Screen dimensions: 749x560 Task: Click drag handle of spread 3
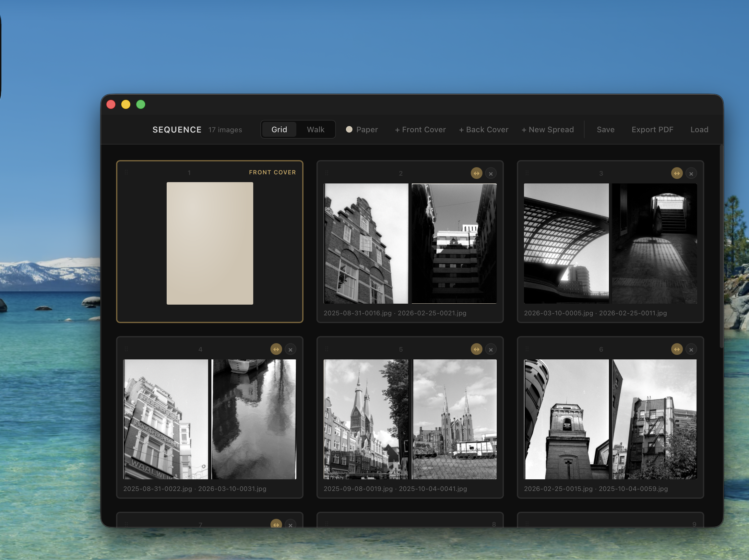pos(527,173)
